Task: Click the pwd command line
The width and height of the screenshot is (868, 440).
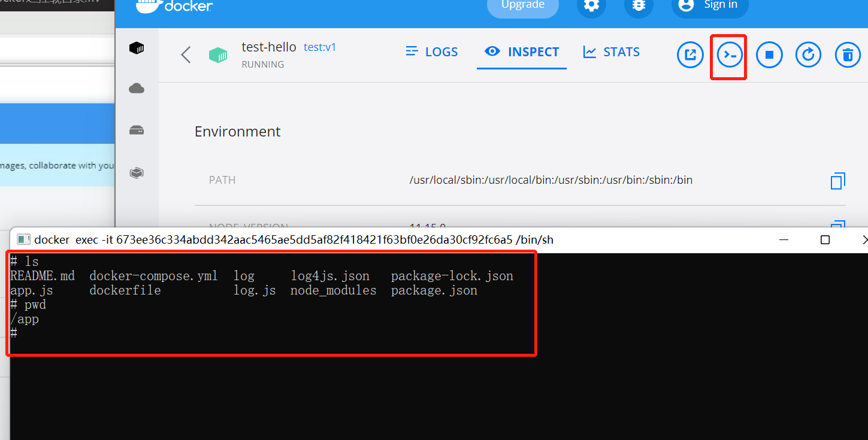Action: pos(28,305)
